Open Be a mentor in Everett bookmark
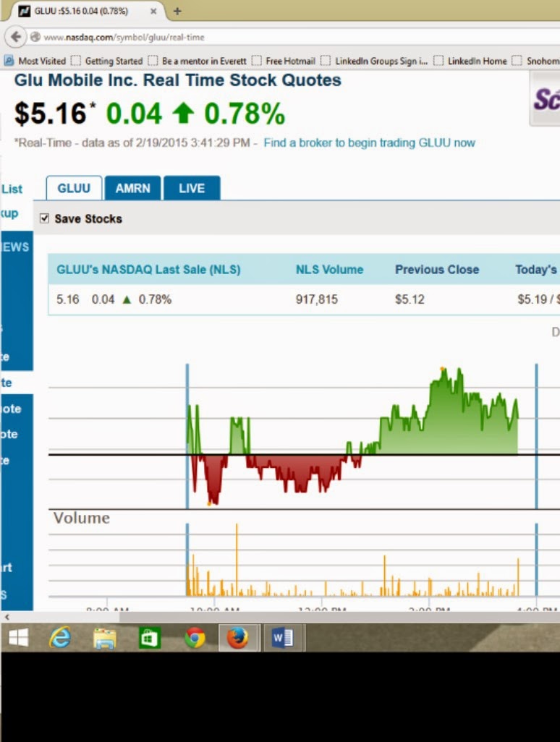560x742 pixels. [198, 61]
